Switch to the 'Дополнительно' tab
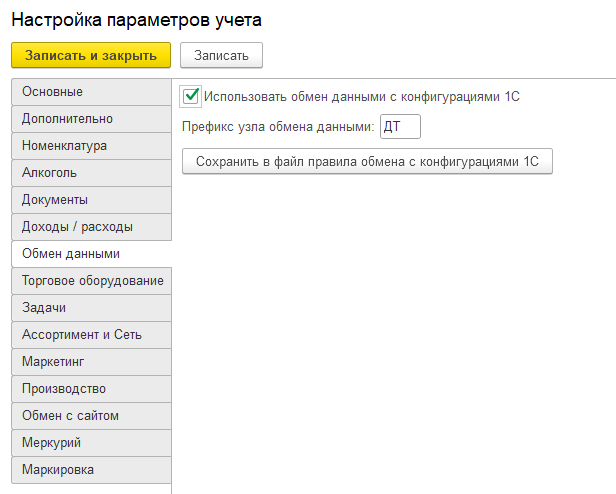This screenshot has width=616, height=494. click(x=91, y=119)
